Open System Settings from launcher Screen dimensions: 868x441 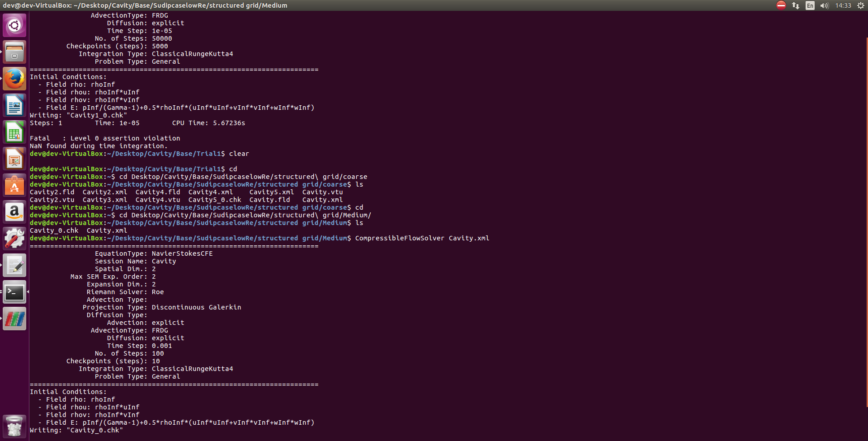[x=14, y=239]
